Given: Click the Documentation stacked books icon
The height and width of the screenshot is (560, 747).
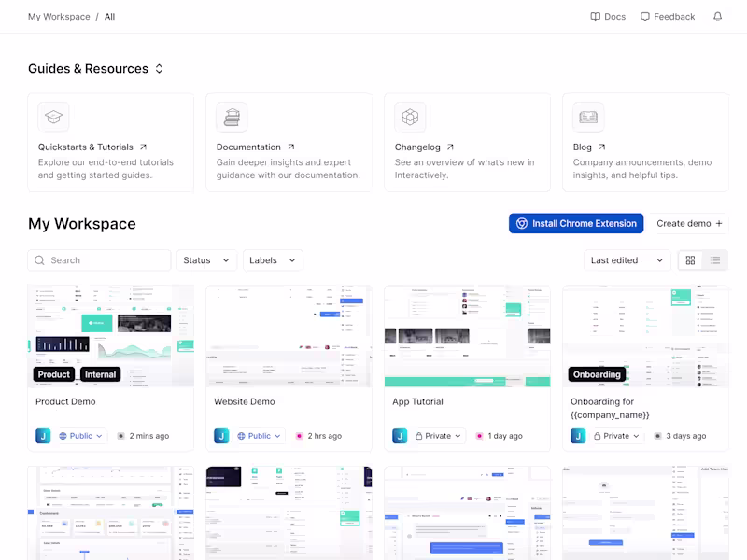Looking at the screenshot, I should pyautogui.click(x=232, y=117).
